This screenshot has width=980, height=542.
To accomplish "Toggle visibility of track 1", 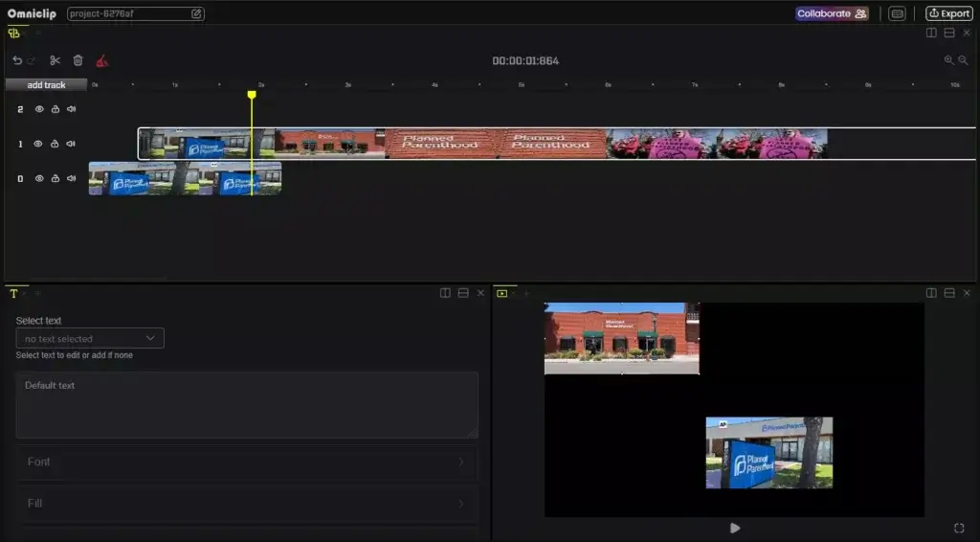I will [38, 144].
